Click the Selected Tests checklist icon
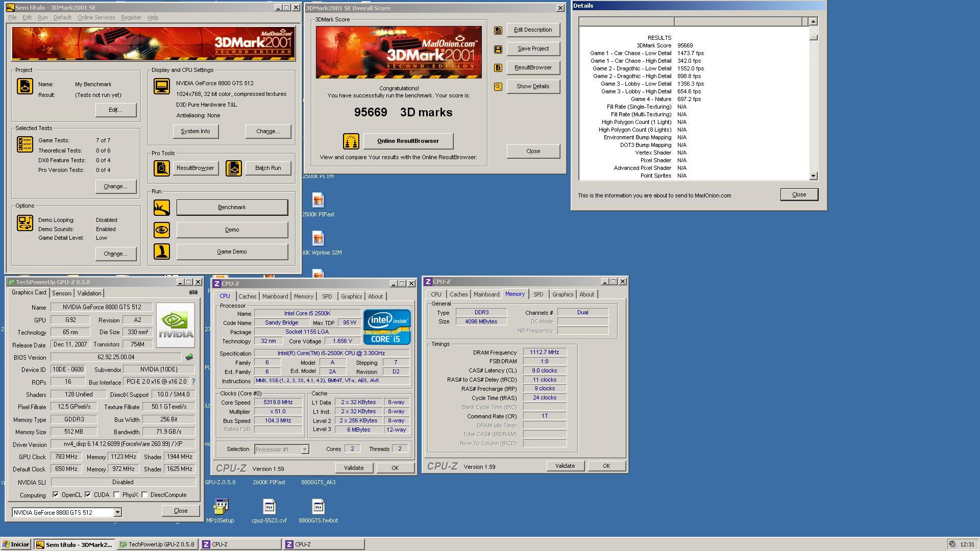 24,144
